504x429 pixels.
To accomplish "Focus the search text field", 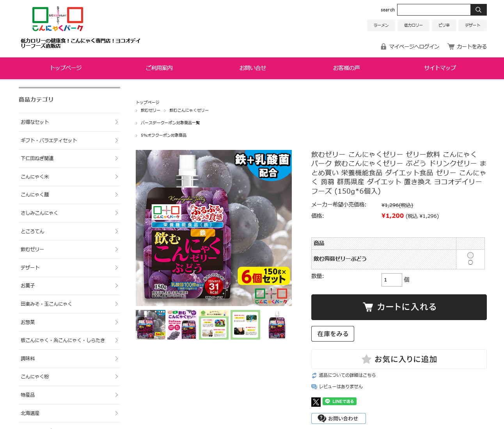I will click(434, 10).
